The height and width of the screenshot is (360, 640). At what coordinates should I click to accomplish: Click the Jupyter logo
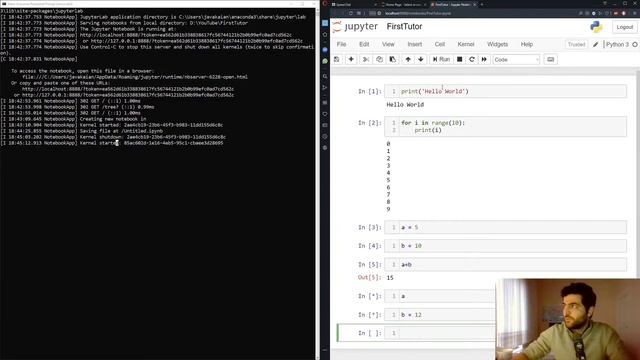click(355, 27)
